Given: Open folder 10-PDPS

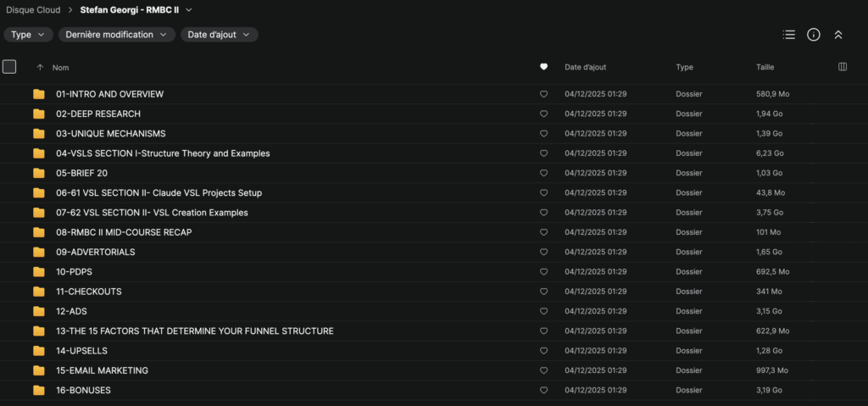Looking at the screenshot, I should click(x=74, y=272).
